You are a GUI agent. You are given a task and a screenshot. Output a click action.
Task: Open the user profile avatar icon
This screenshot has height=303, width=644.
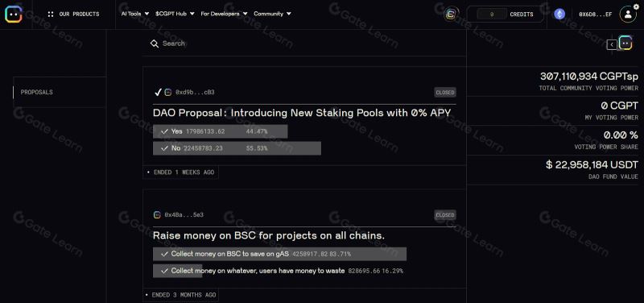(628, 15)
